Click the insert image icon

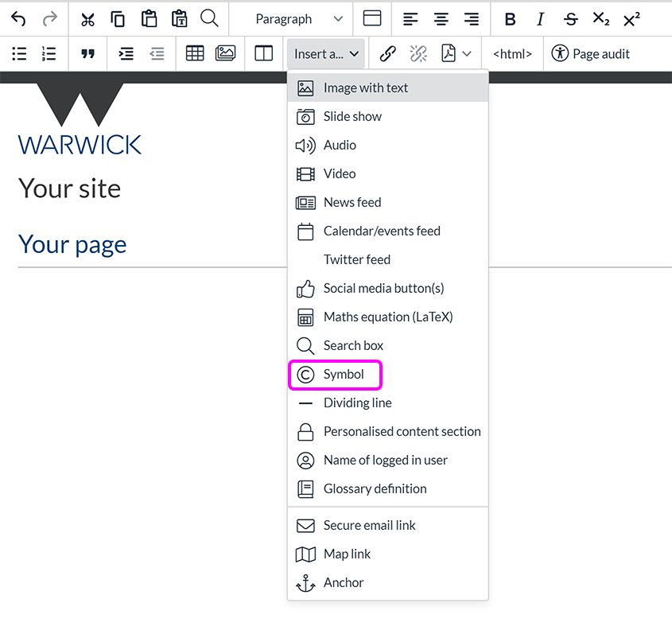pyautogui.click(x=225, y=53)
